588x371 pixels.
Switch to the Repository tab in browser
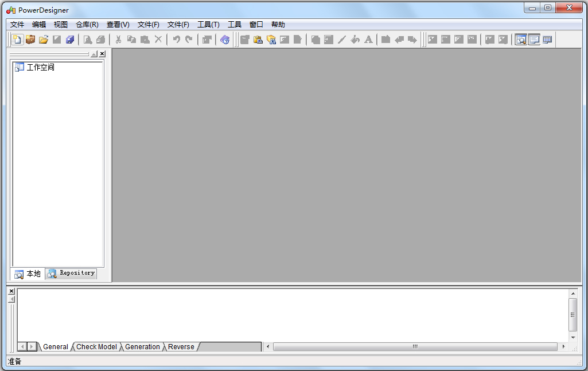(72, 274)
